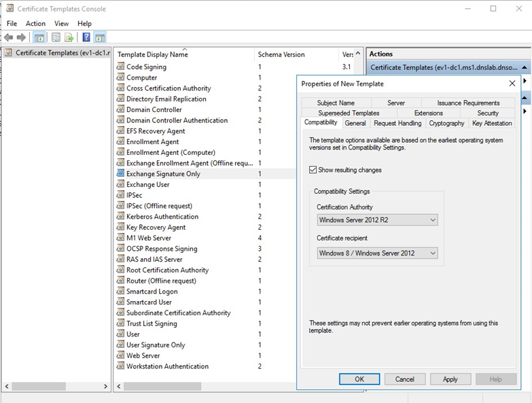This screenshot has height=403, width=532.
Task: Switch to the Extensions tab
Action: (429, 113)
